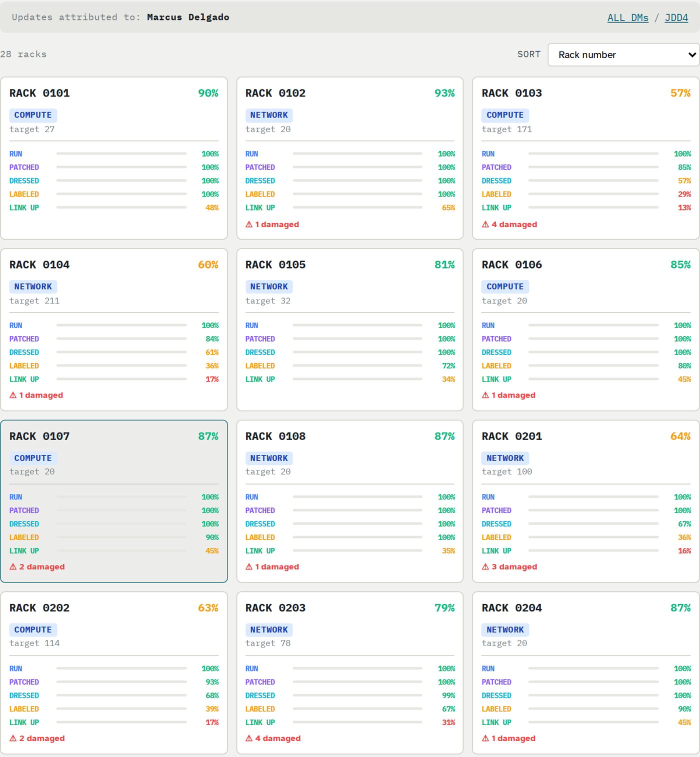Select the RACK 0201 card heading
This screenshot has width=700, height=757.
click(x=511, y=436)
